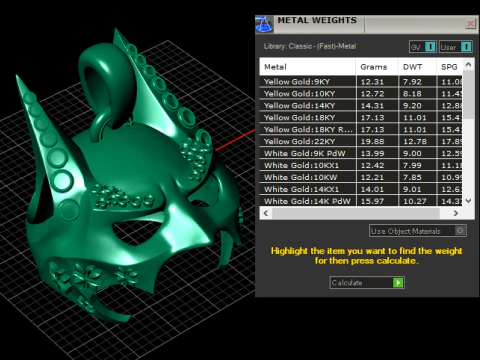Click the list's scroll down arrow
The width and height of the screenshot is (480, 360).
click(x=468, y=201)
